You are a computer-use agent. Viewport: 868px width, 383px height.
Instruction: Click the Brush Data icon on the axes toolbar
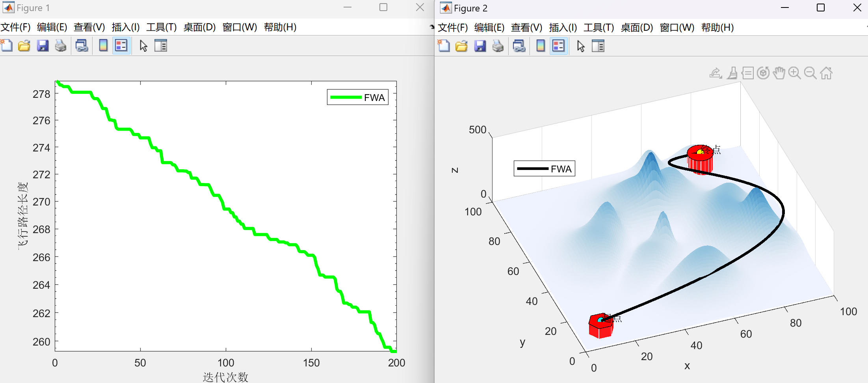pos(732,73)
